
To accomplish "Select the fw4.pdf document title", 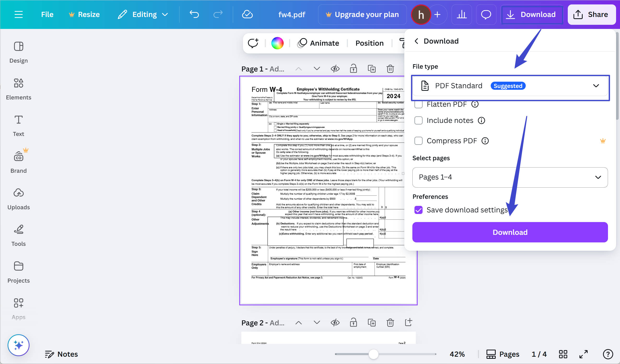I will click(x=292, y=15).
